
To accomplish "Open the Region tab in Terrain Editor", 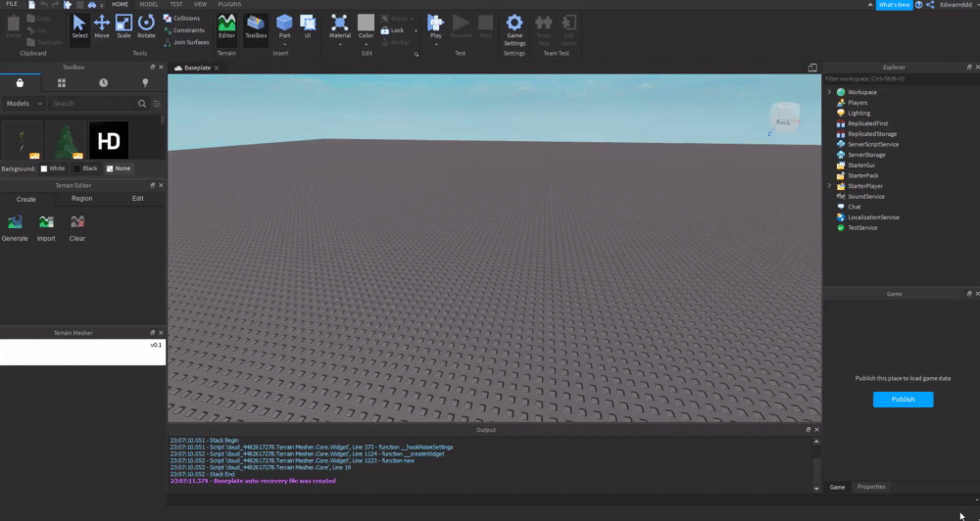I will [82, 199].
